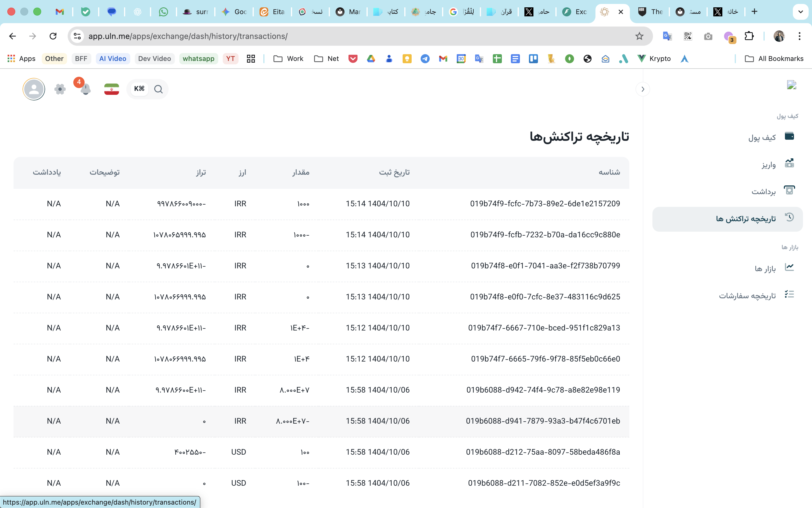Select transaction ID 019b6088-d212-75aa-8097-58beda486f8a
This screenshot has width=812, height=508.
click(543, 452)
